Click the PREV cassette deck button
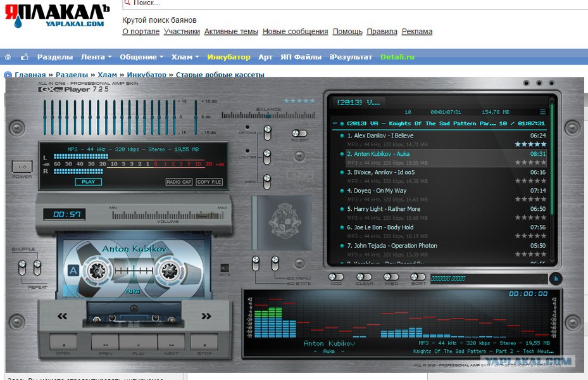The width and height of the screenshot is (588, 380). tap(105, 342)
